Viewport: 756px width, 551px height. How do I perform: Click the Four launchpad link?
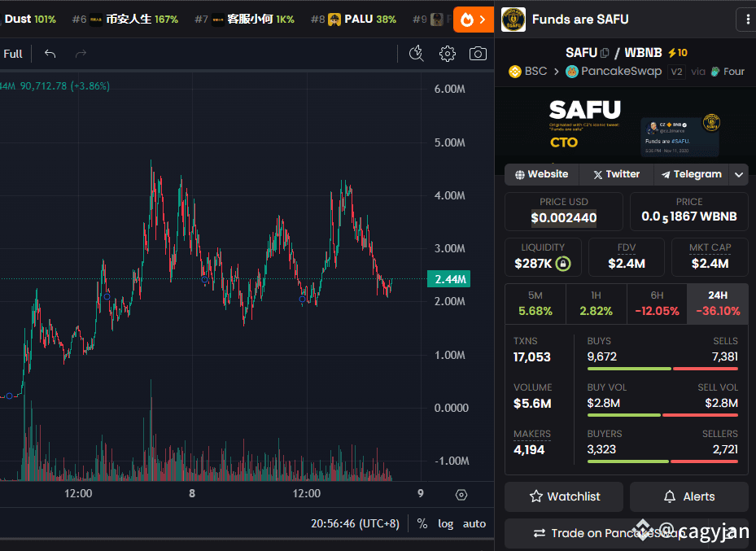coord(728,72)
